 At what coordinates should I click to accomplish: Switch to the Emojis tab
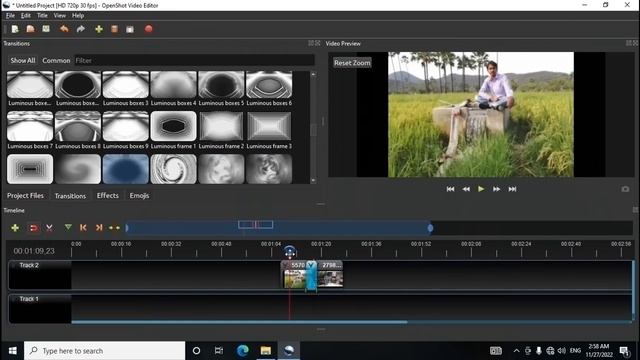pos(139,196)
